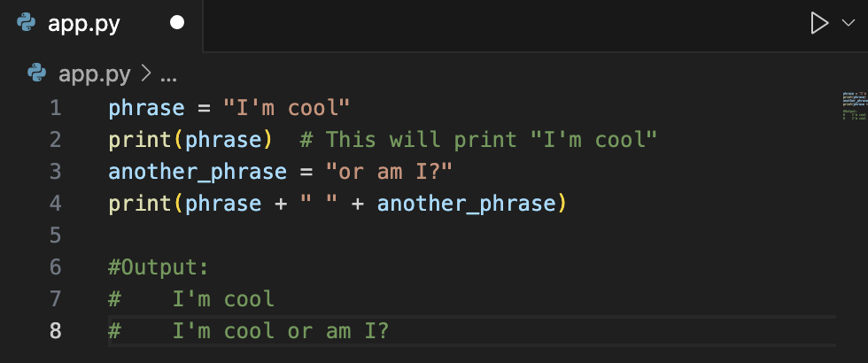Screen dimensions: 868x363
Task: Open run options dropdown arrow
Action: click(x=849, y=23)
